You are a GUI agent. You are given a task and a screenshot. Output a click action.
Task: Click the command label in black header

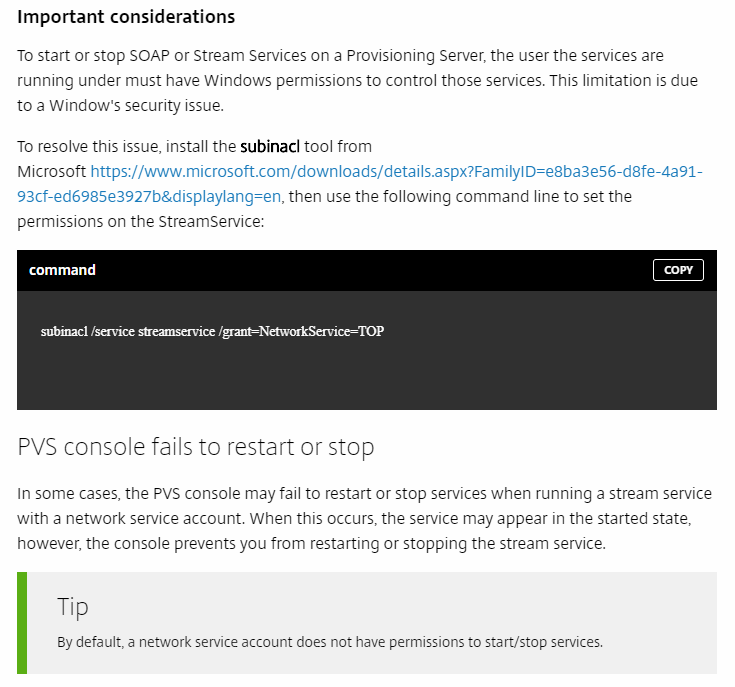click(62, 270)
